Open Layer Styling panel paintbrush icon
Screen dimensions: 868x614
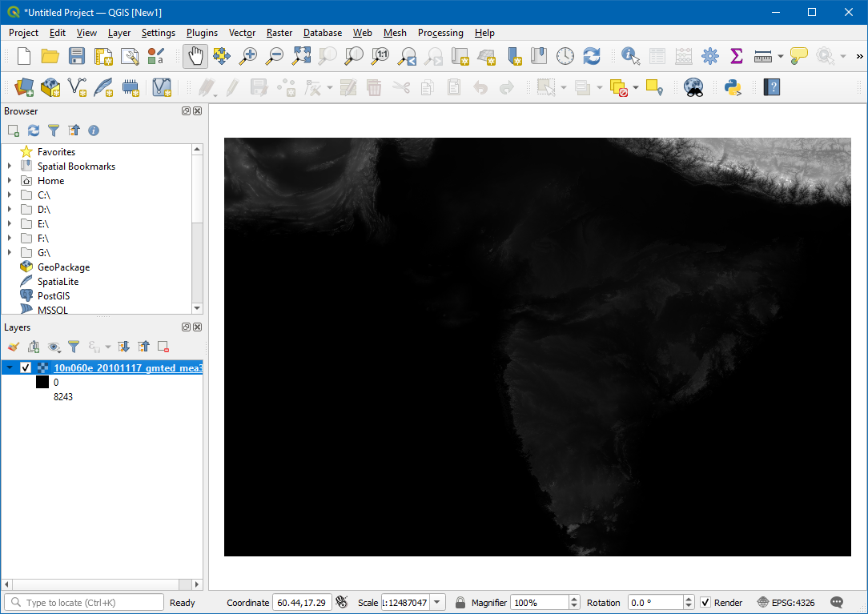click(13, 347)
